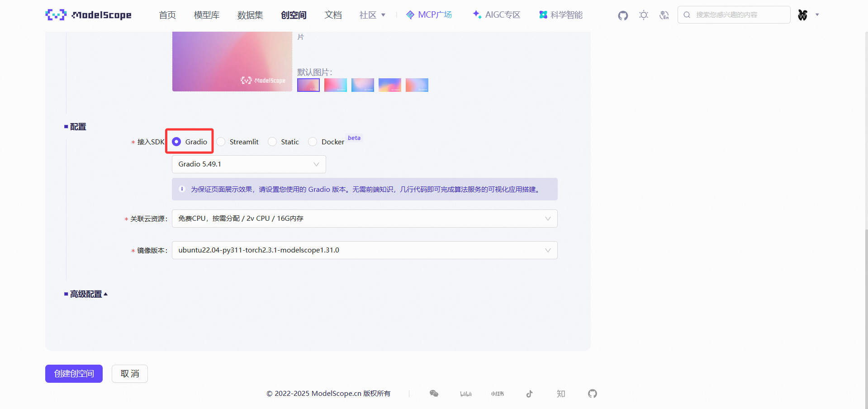The height and width of the screenshot is (409, 868).
Task: Click the copyright ModelScope.cn text
Action: (x=328, y=394)
